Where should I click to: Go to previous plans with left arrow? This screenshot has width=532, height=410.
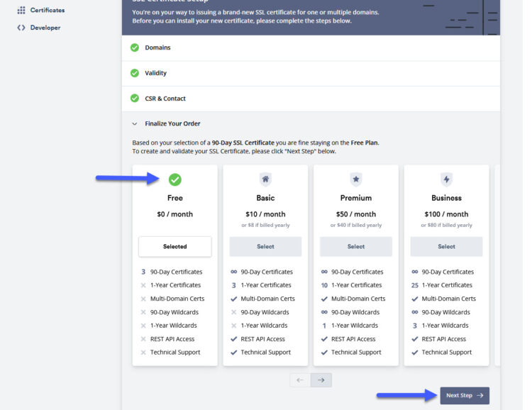pyautogui.click(x=300, y=380)
